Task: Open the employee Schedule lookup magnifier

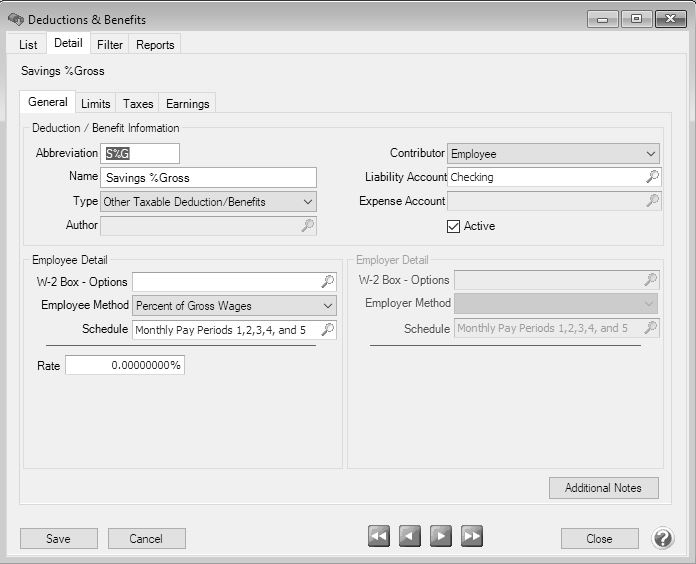Action: click(x=327, y=329)
